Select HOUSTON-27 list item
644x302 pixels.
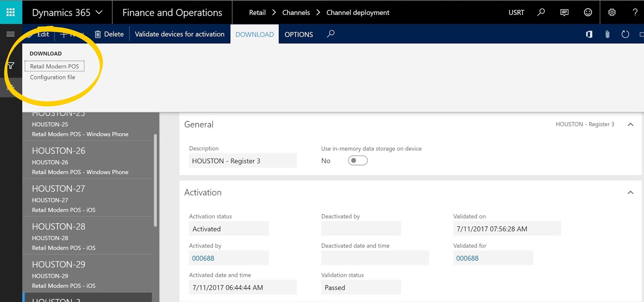click(x=88, y=198)
